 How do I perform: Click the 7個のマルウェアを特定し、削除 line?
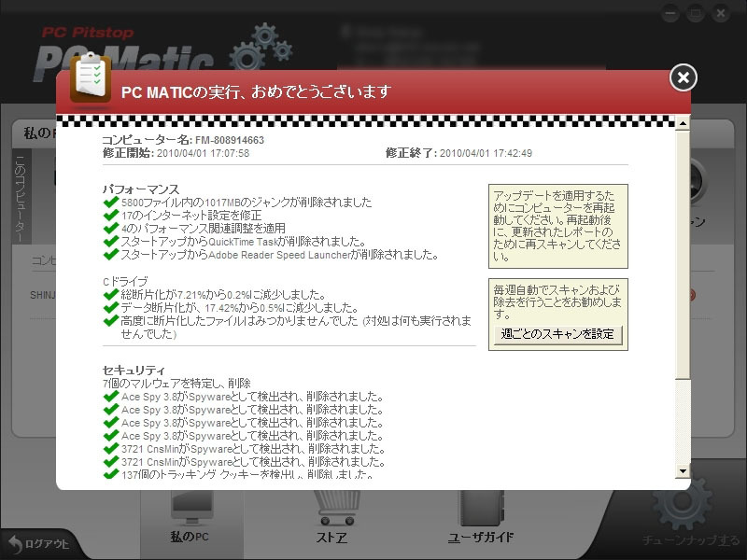pos(176,384)
